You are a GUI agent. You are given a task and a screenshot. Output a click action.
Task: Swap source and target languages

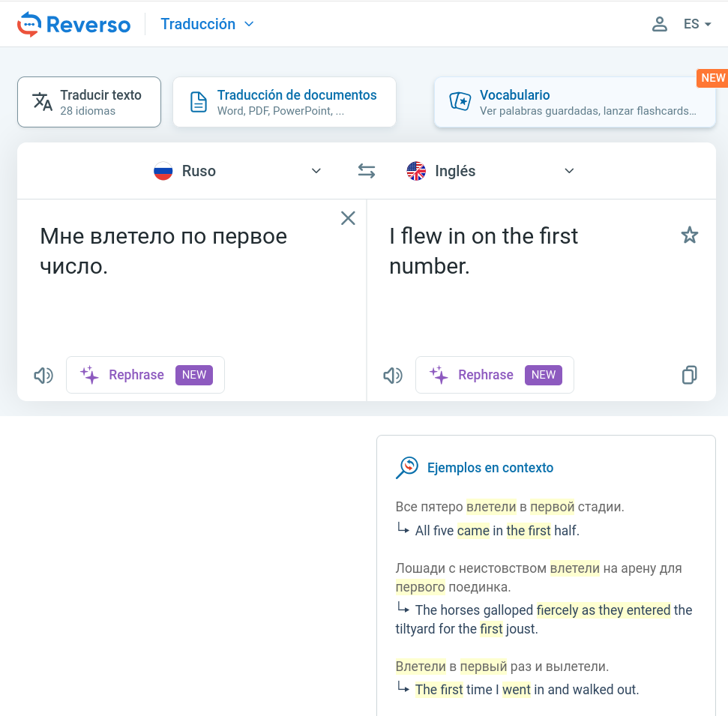[366, 171]
